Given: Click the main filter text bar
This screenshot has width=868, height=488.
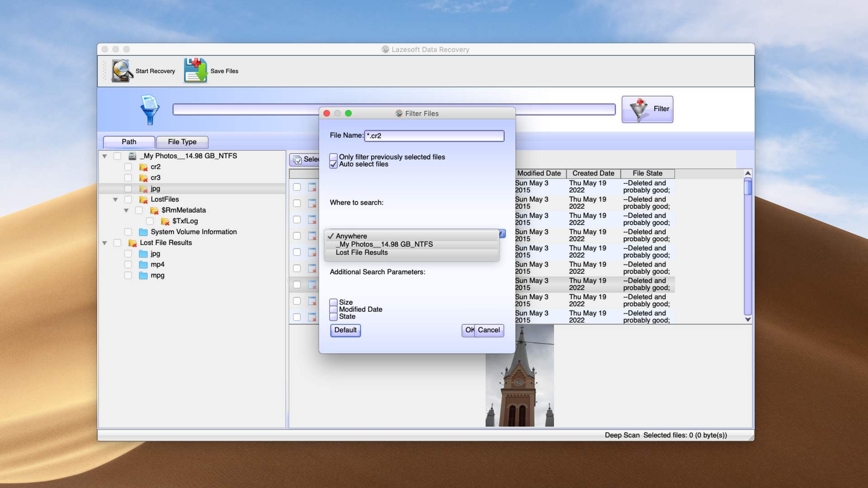Looking at the screenshot, I should click(394, 109).
